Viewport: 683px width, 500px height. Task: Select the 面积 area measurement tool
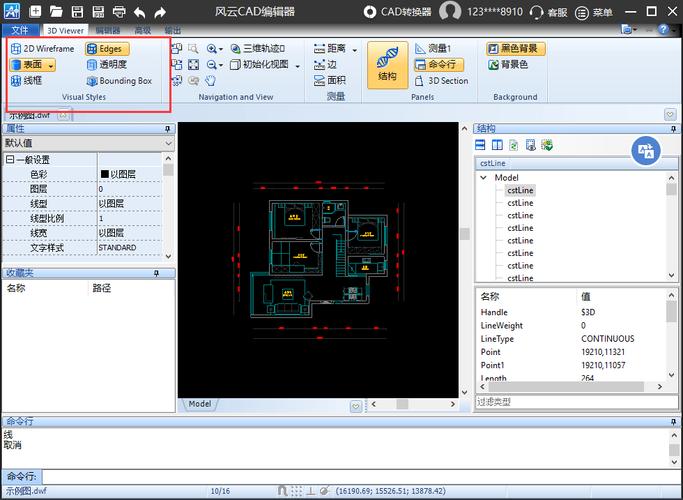330,80
